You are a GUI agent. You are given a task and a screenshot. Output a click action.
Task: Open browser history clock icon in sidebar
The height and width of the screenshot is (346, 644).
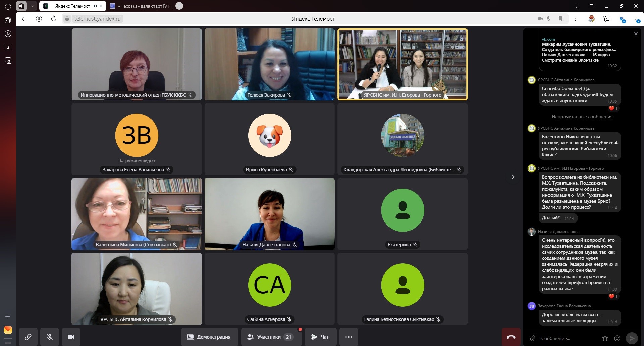point(8,7)
